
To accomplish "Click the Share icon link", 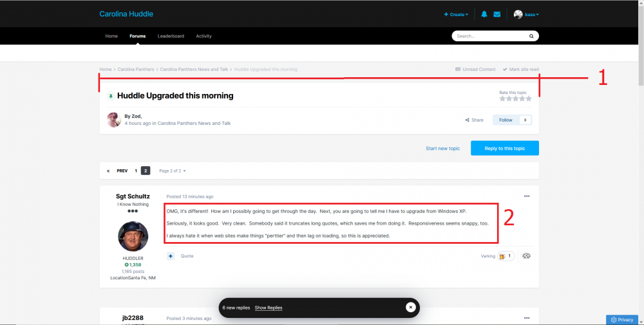I will coord(474,120).
